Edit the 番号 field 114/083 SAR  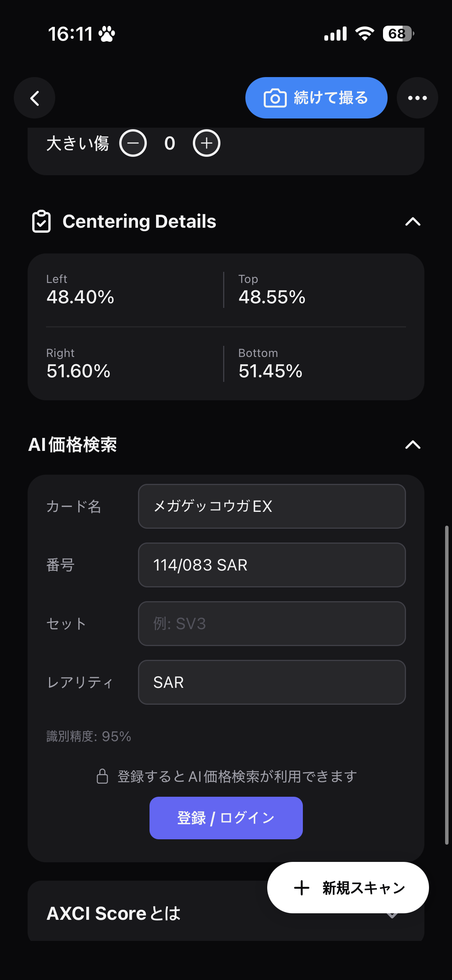[x=272, y=565]
